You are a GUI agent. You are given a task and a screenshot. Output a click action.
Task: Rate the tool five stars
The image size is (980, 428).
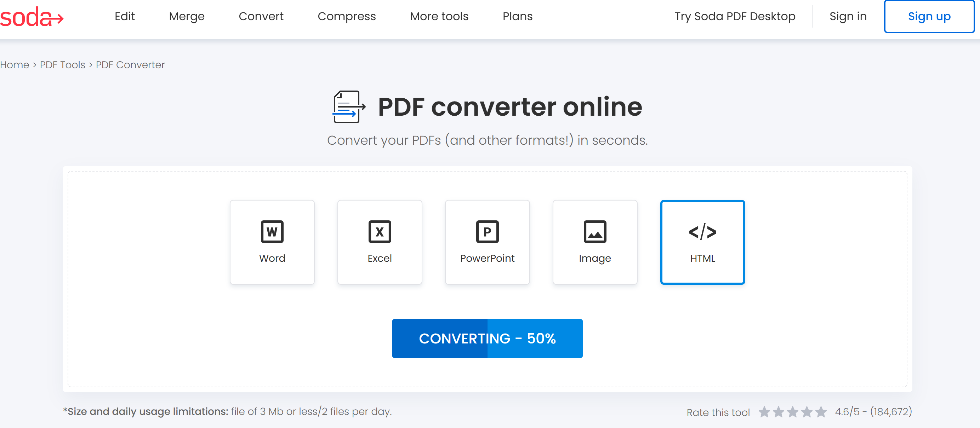(x=821, y=412)
